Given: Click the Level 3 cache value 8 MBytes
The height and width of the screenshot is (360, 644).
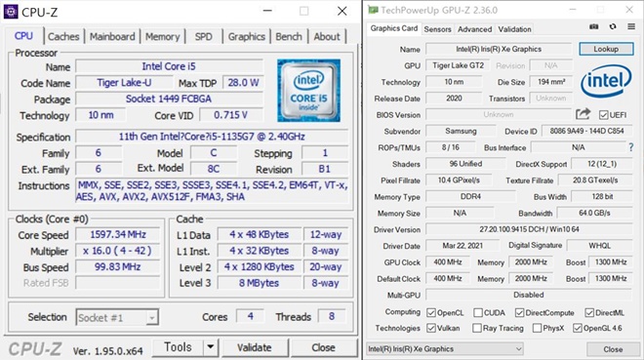Looking at the screenshot, I should [260, 283].
